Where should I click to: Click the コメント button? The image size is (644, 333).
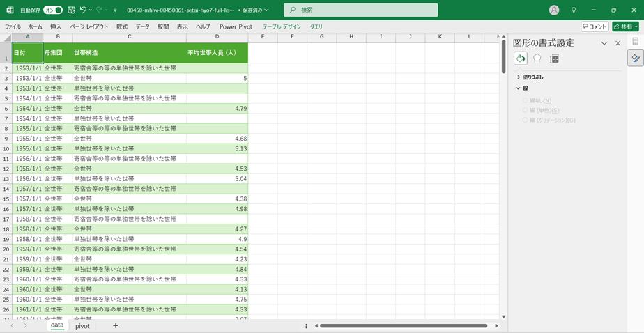pos(595,26)
